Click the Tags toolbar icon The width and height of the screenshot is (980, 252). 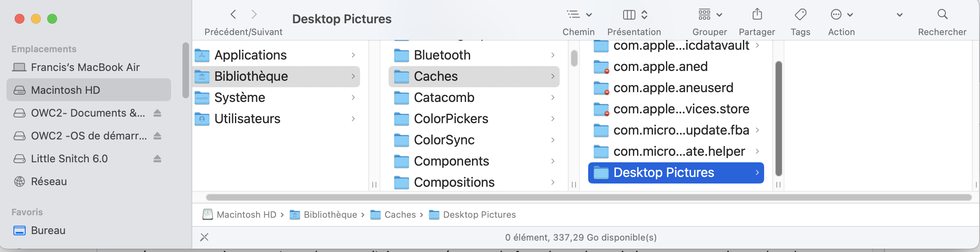click(800, 15)
